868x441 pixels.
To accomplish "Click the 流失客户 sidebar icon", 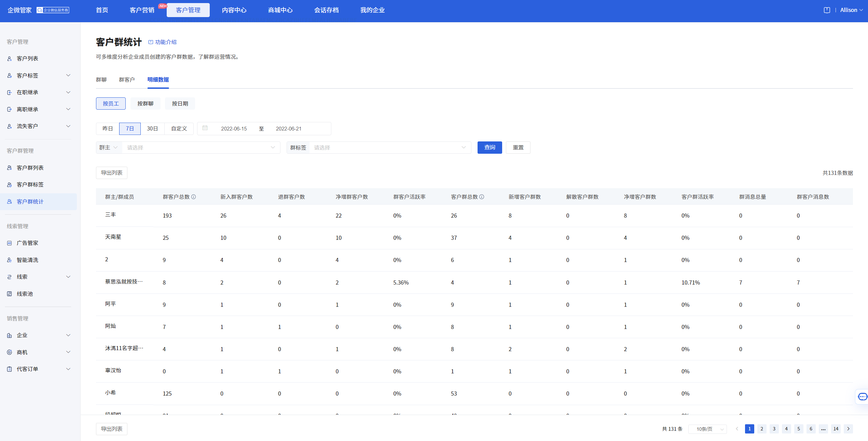I will point(10,126).
